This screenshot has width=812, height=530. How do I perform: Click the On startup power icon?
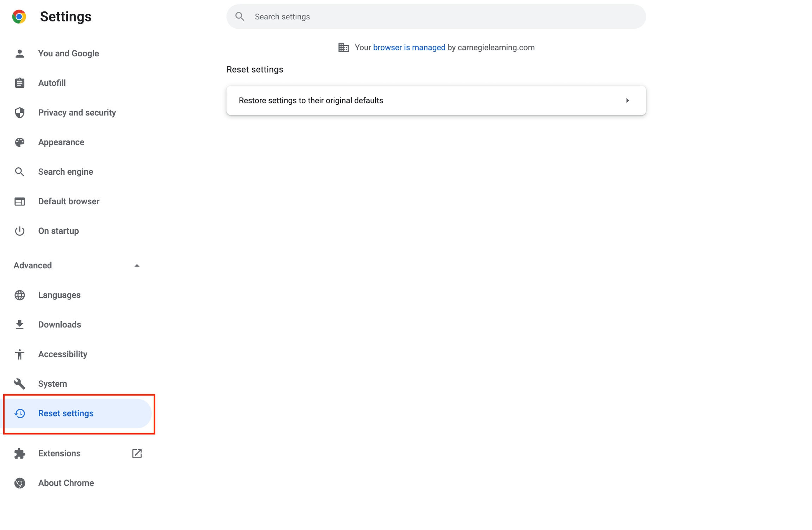pyautogui.click(x=20, y=231)
